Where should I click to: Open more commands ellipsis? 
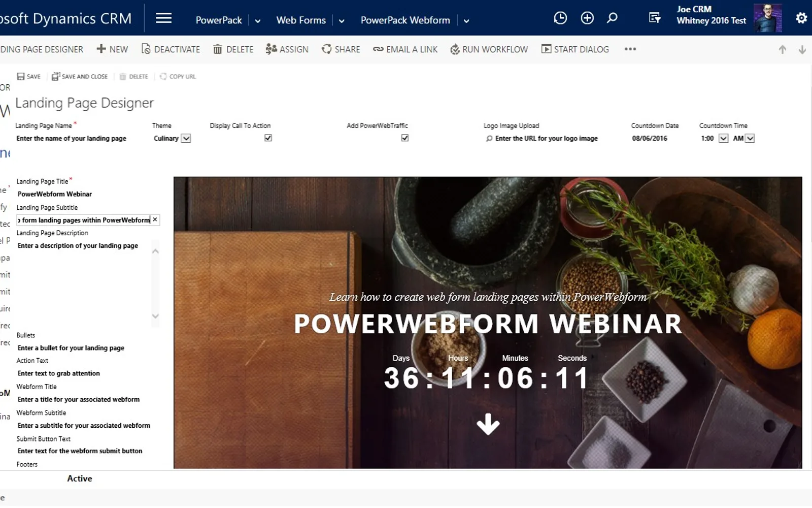(x=630, y=49)
